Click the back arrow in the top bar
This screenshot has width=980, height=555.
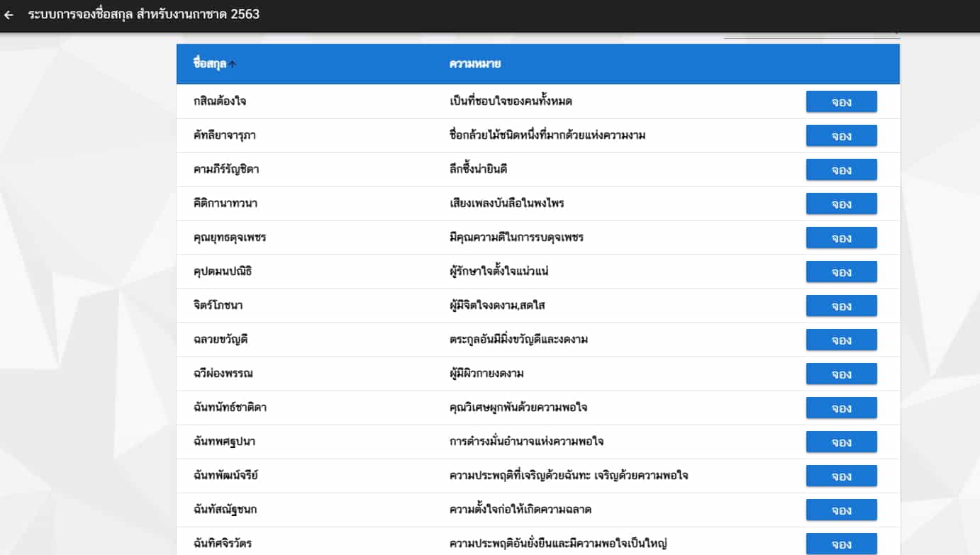click(10, 13)
